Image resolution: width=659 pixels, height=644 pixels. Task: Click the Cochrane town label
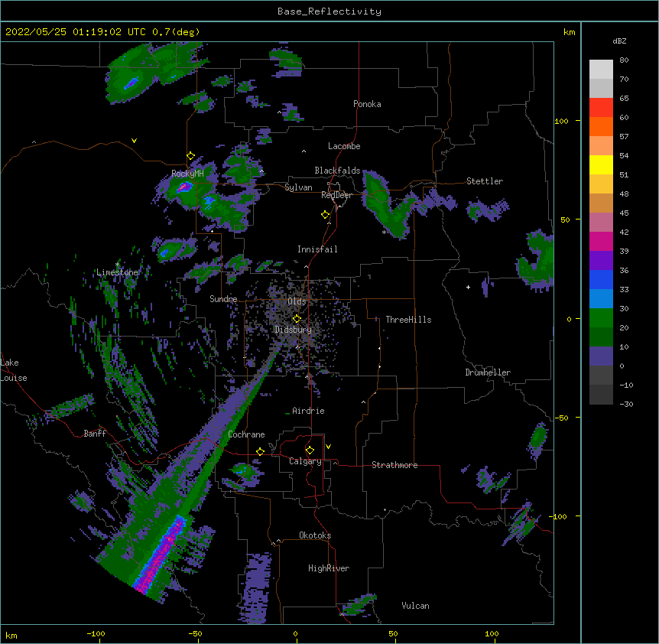246,434
